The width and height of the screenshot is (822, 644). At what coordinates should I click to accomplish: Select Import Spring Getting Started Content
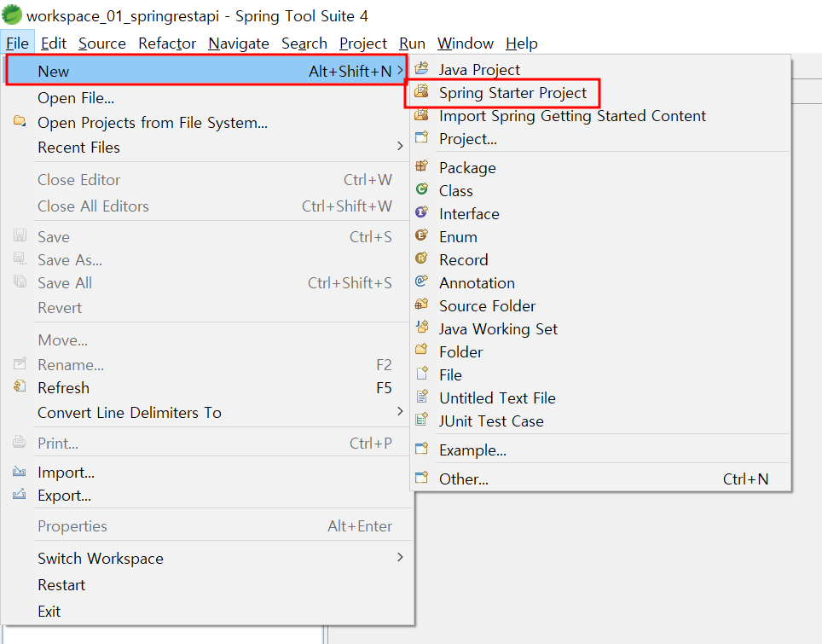pos(601,116)
